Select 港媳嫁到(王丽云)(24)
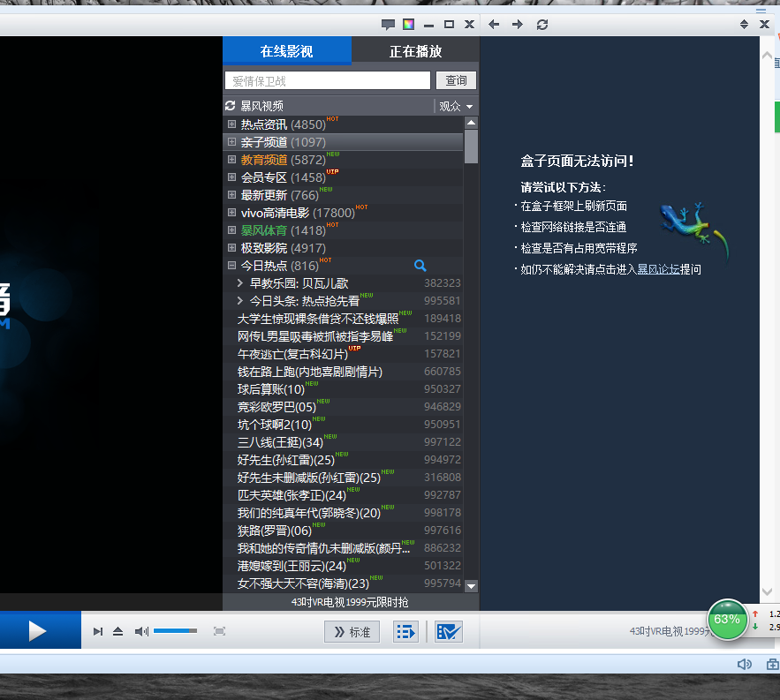 (x=292, y=566)
